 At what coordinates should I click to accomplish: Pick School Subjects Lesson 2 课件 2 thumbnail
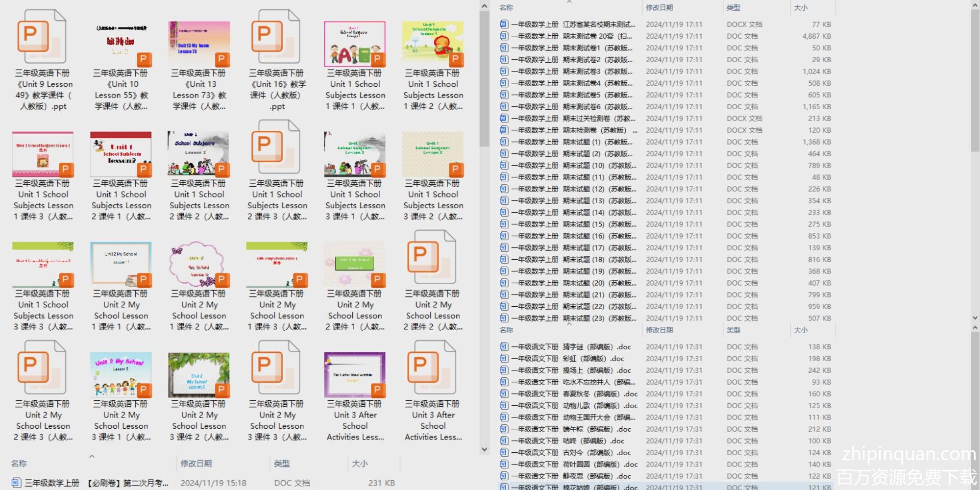pyautogui.click(x=199, y=154)
